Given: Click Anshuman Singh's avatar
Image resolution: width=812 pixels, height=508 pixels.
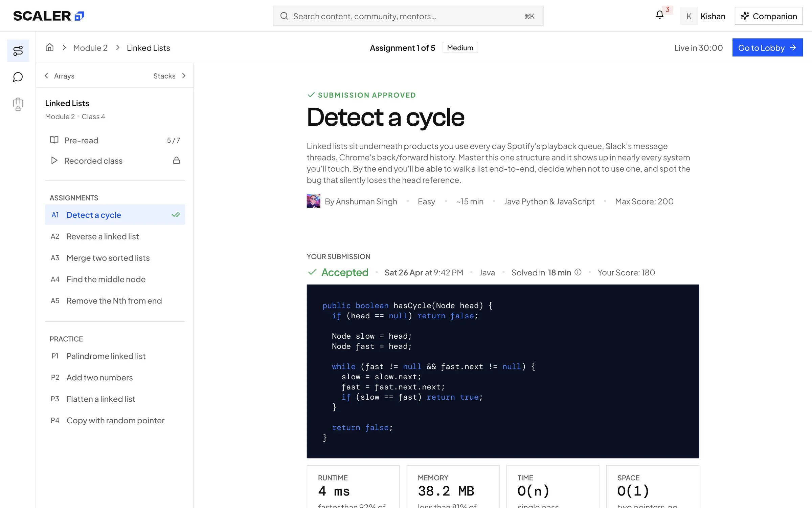Looking at the screenshot, I should (x=313, y=201).
